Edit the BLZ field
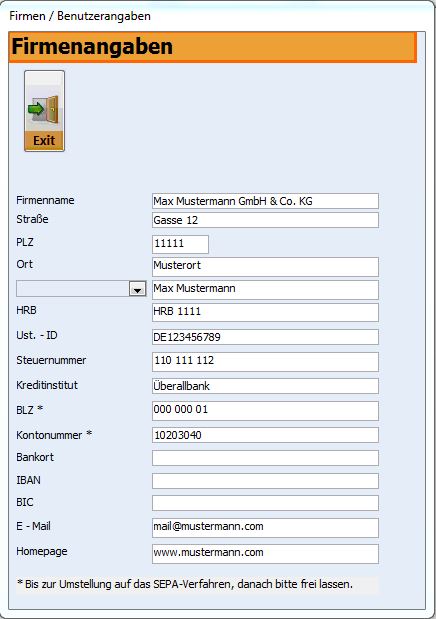This screenshot has width=436, height=619. coord(265,411)
